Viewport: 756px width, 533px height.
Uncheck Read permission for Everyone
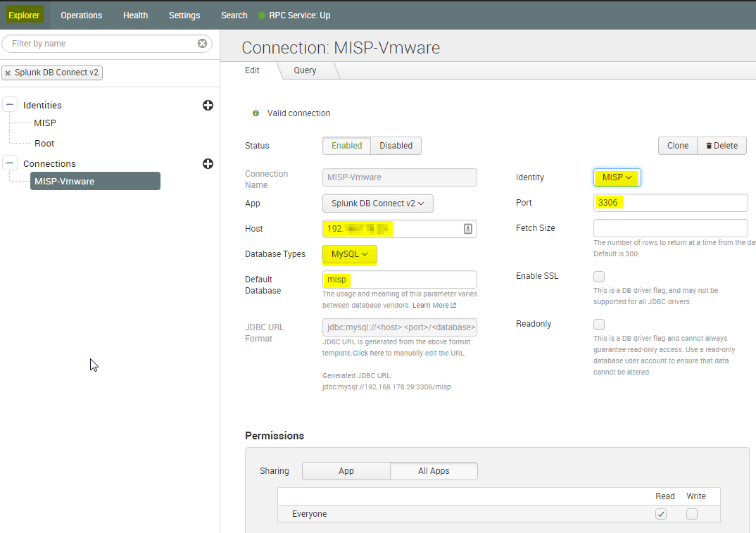tap(661, 514)
